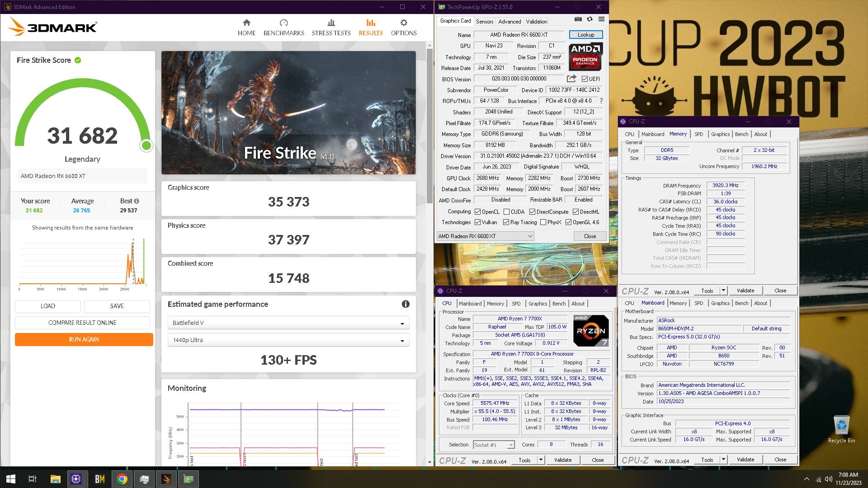868x488 pixels.
Task: Expand Tools arrow in CPU-Z Mainboard window
Action: [723, 460]
